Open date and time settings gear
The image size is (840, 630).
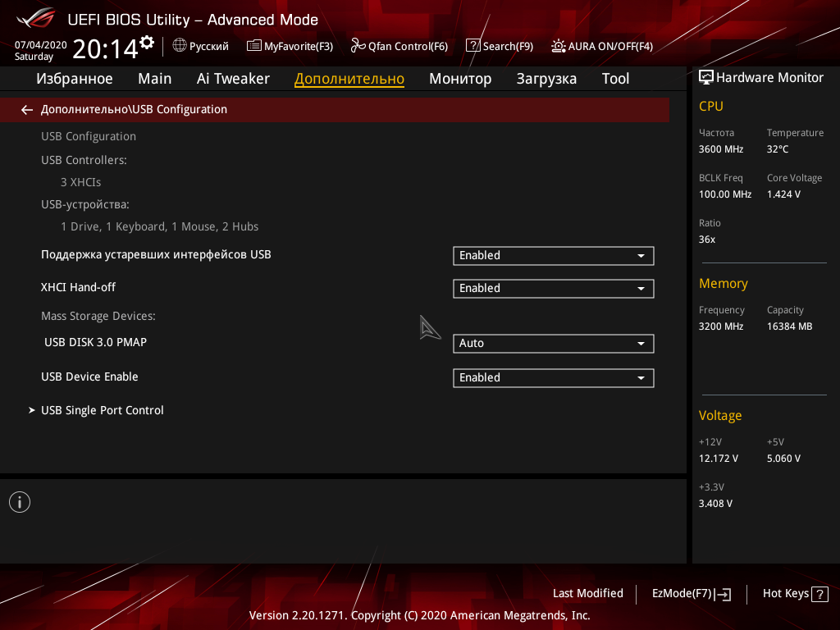click(147, 43)
